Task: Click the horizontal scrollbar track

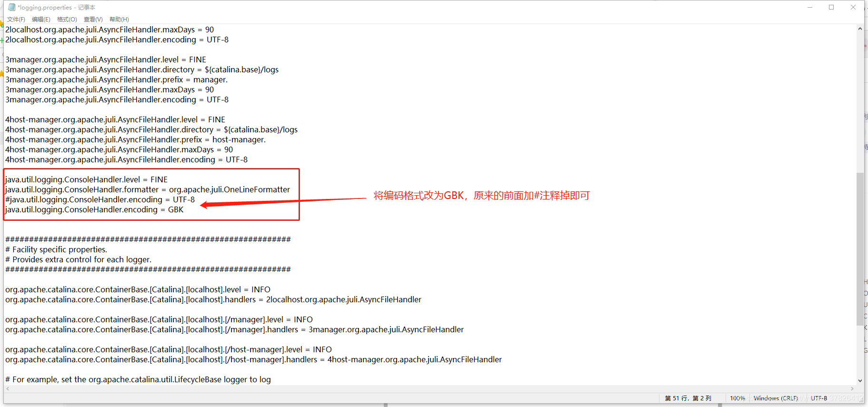Action: (x=430, y=389)
